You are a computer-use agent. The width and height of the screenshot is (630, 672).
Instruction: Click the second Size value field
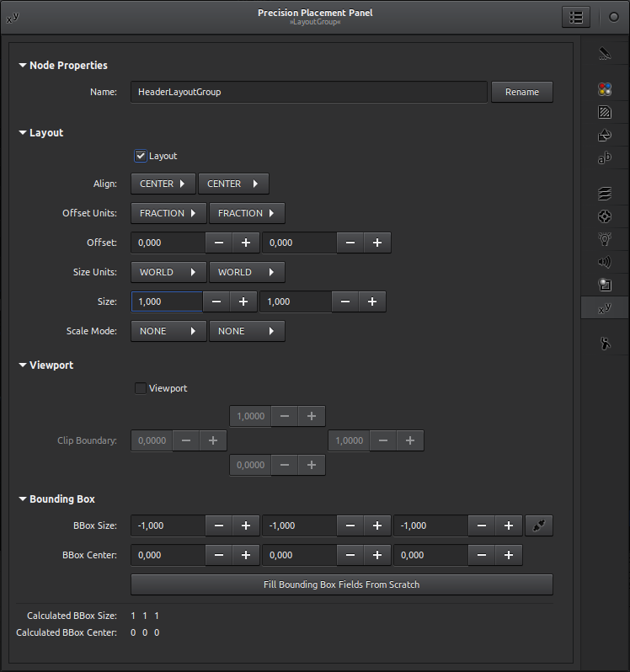[296, 301]
